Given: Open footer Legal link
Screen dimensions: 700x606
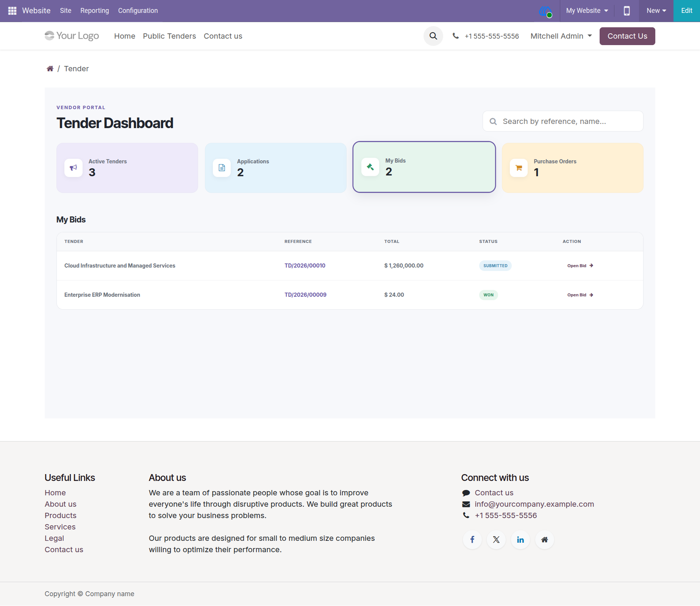Looking at the screenshot, I should point(54,538).
